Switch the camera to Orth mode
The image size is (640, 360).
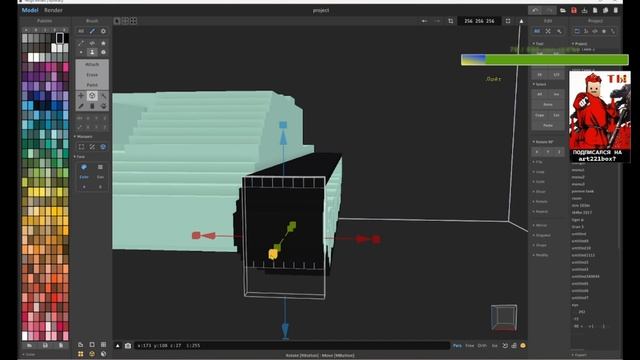[x=482, y=346]
